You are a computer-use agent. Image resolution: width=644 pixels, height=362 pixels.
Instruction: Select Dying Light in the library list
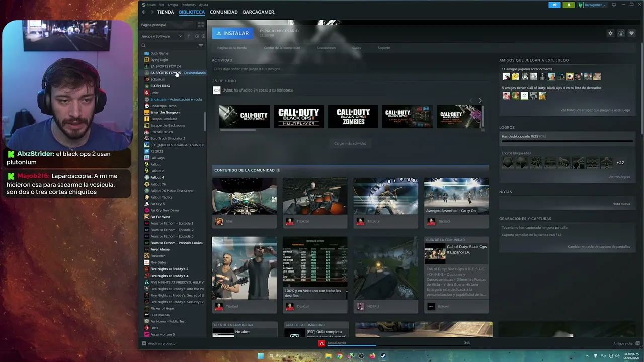(159, 60)
